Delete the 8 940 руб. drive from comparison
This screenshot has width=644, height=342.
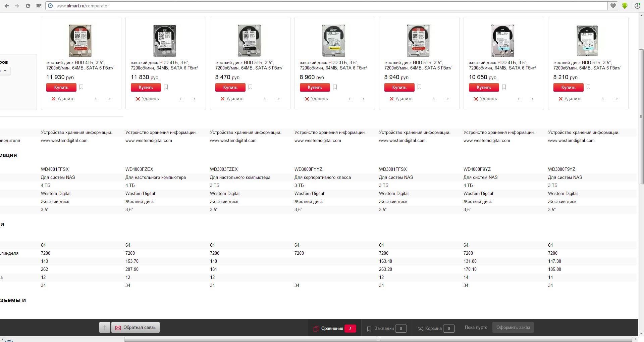(x=401, y=99)
